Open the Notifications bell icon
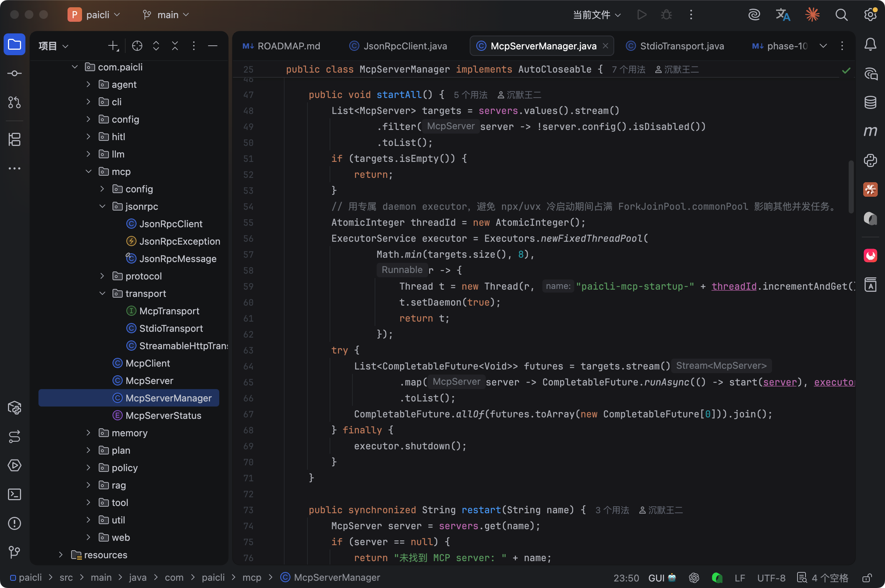 [870, 45]
